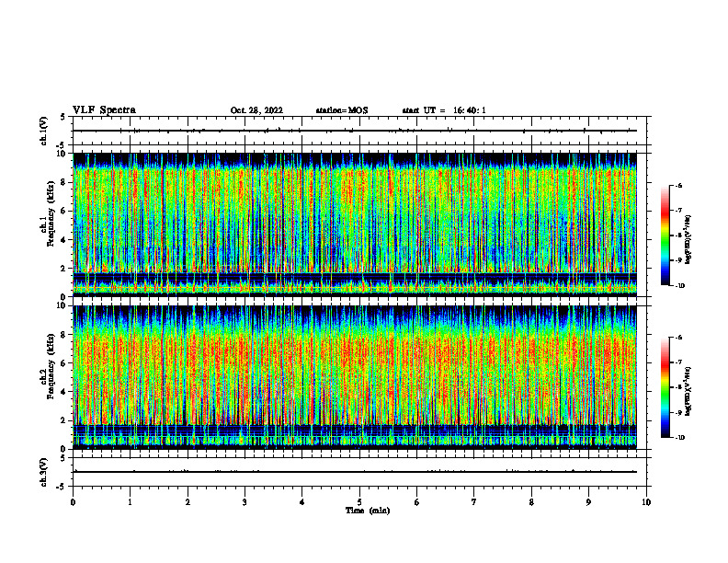
Task: Click the time axis tick label "7"
Action: point(474,502)
